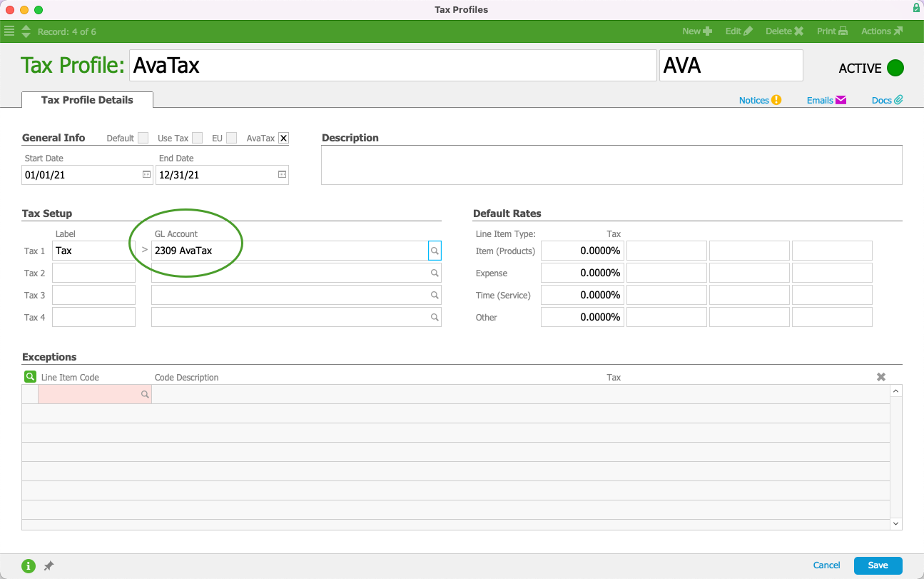Enable the Default checkbox
Screen dimensions: 924x579
[143, 138]
